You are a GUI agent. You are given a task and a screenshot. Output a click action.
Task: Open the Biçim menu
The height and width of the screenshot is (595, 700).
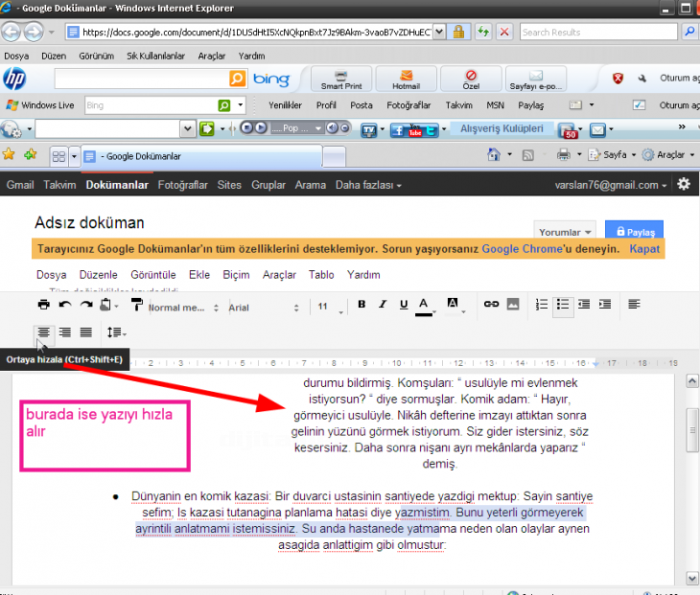[236, 274]
